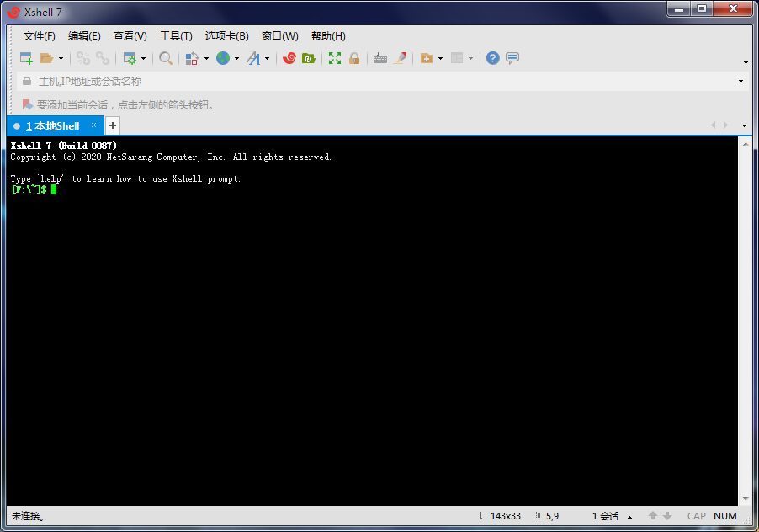Screen dimensions: 759x532
Task: Toggle full screen with green arrows icon
Action: click(335, 58)
